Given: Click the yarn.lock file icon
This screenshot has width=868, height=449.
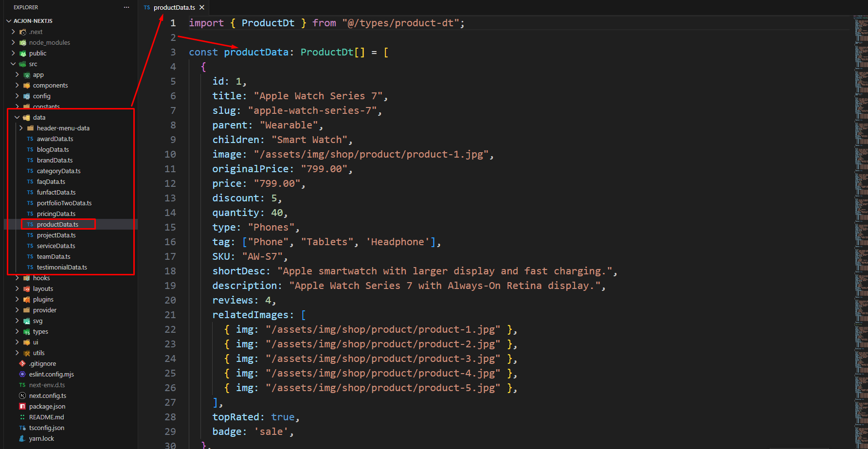Looking at the screenshot, I should pyautogui.click(x=22, y=438).
